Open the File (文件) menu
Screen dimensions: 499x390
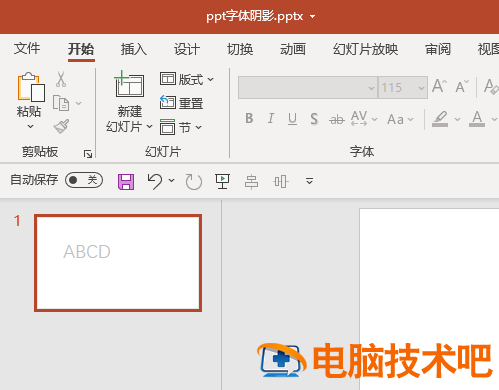27,49
